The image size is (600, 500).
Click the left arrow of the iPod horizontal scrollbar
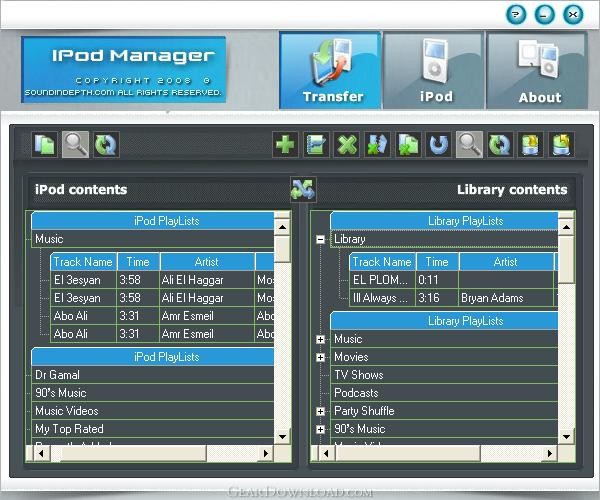tap(41, 454)
